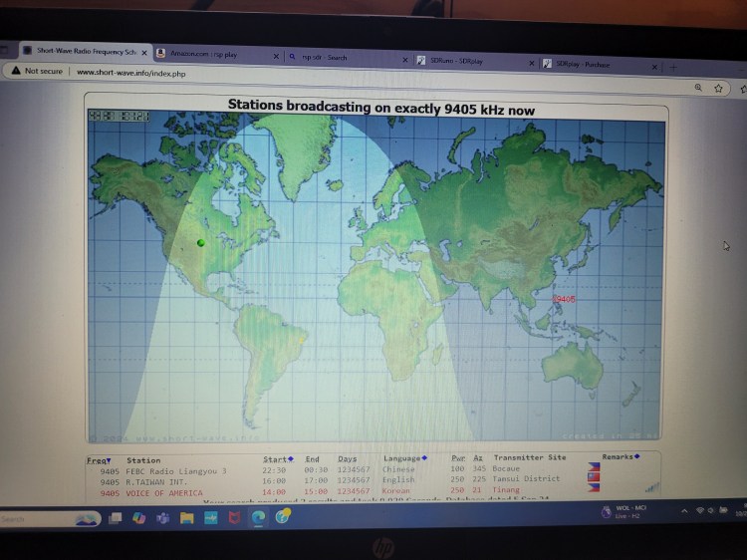Switch to the SDRuno - SDRplay tab
Image resolution: width=747 pixels, height=560 pixels.
(x=462, y=61)
